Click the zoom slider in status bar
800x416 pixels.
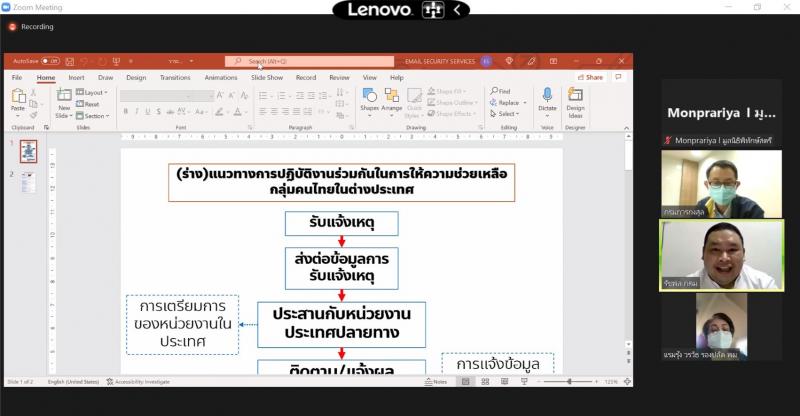[x=569, y=382]
